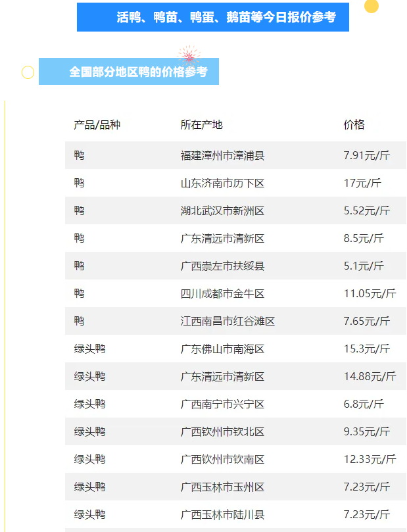This screenshot has height=532, width=407.
Task: Select the 湖北武汉市新洲区 row location
Action: (x=222, y=211)
